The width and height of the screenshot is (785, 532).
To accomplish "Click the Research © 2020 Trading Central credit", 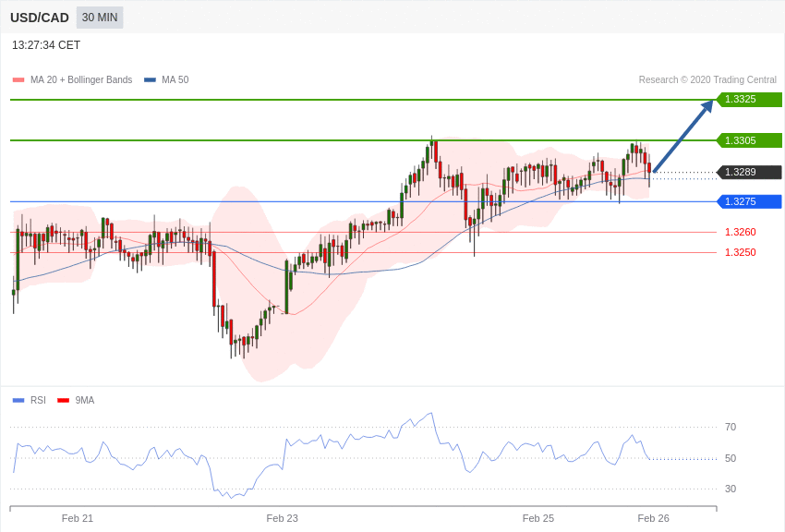I will click(x=707, y=79).
